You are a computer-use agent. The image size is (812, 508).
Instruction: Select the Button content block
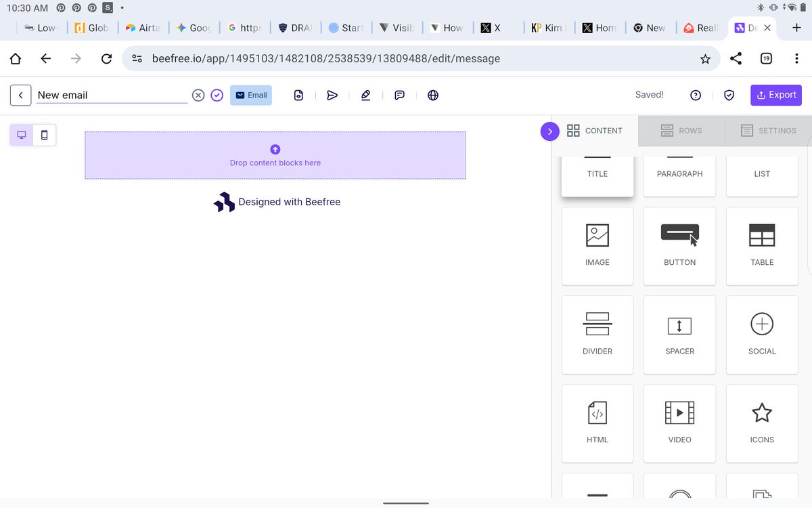click(679, 246)
